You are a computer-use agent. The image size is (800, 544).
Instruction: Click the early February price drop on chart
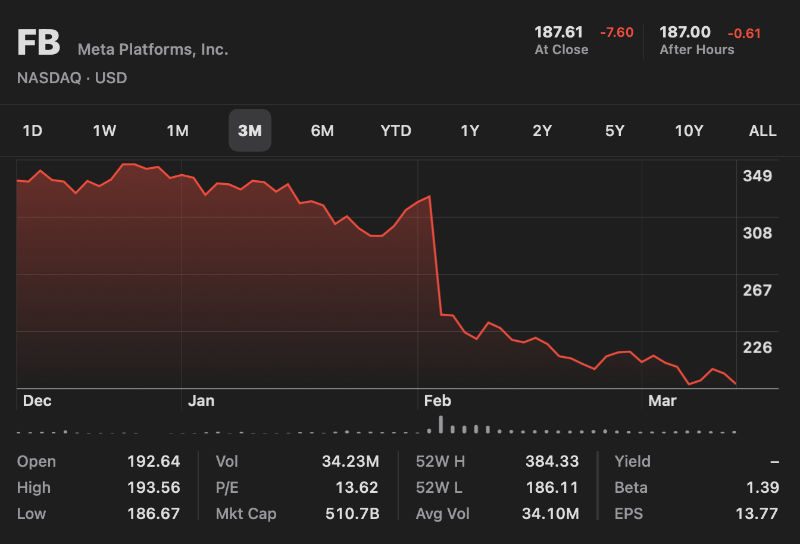pos(436,255)
